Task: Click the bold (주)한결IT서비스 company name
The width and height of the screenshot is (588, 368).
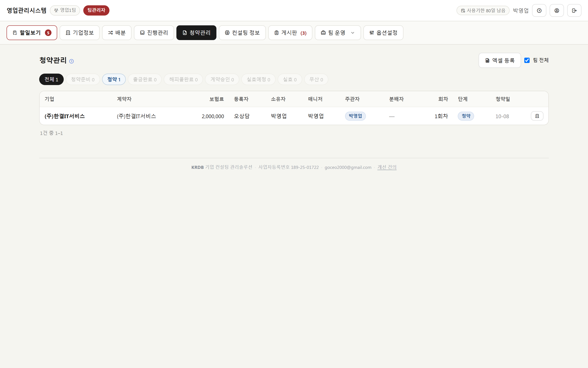Action: (x=65, y=116)
